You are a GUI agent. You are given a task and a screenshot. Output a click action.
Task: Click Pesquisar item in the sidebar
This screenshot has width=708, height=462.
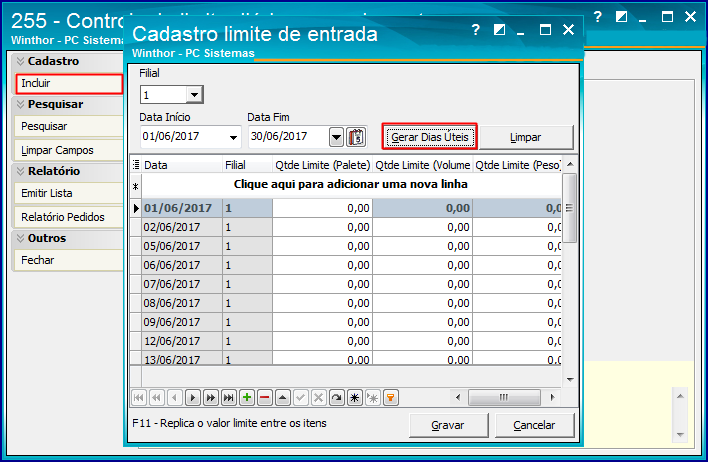(69, 126)
